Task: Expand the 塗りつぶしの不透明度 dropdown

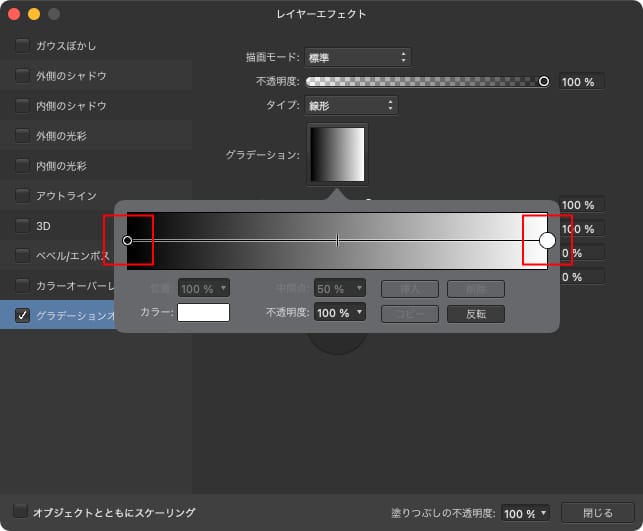Action: 526,513
